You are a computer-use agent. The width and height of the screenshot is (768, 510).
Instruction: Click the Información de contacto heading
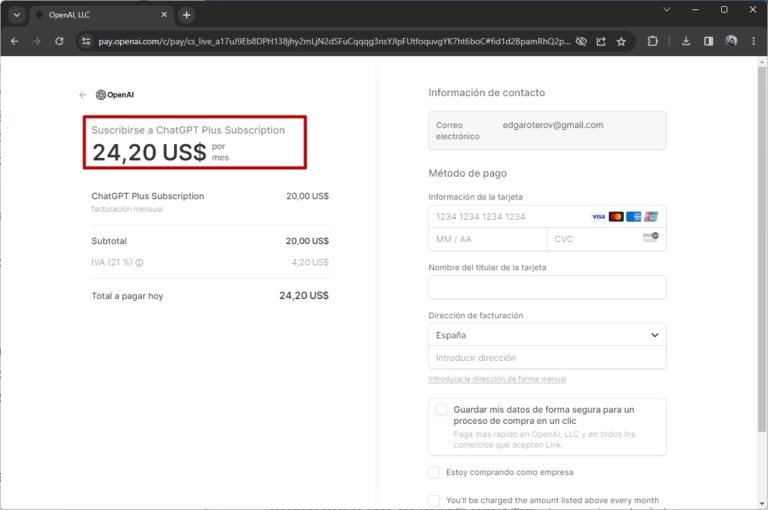[x=486, y=93]
